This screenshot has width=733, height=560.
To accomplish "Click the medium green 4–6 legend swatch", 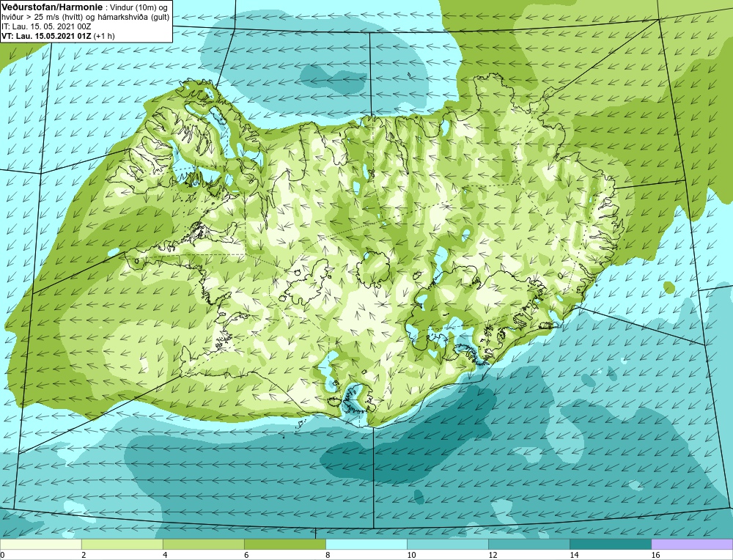I will coord(203,544).
